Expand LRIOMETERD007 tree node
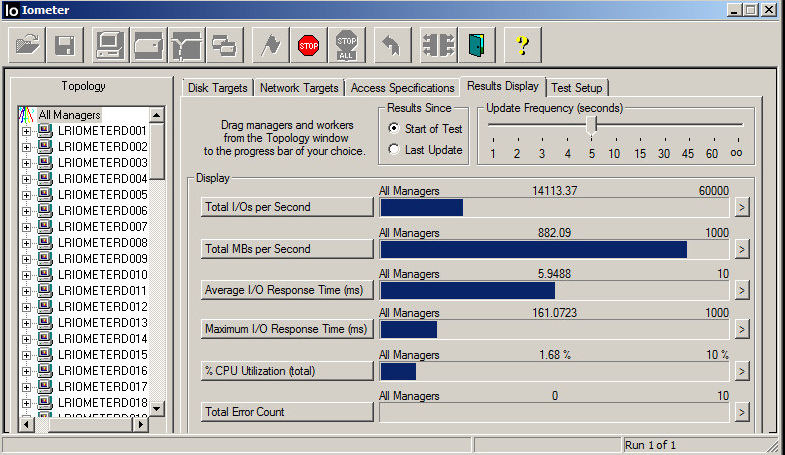The height and width of the screenshot is (455, 785). coord(27,228)
